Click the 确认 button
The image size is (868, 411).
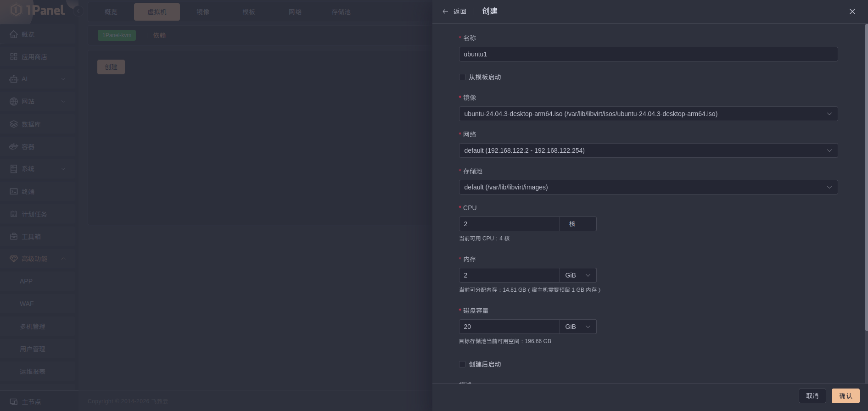(x=846, y=396)
